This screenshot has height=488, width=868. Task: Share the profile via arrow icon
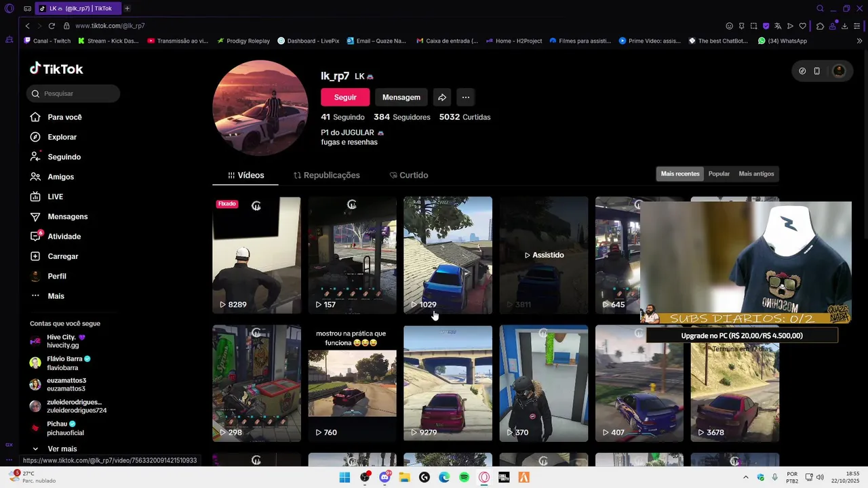[442, 98]
